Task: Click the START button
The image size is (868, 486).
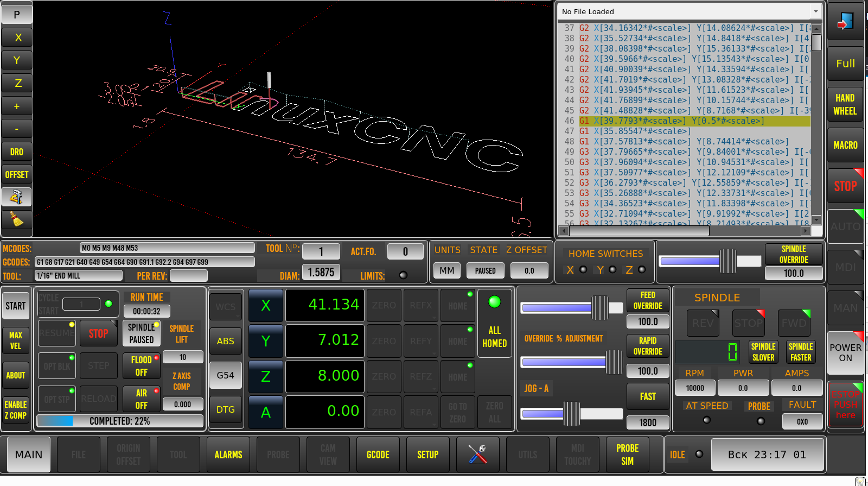Action: click(x=16, y=306)
